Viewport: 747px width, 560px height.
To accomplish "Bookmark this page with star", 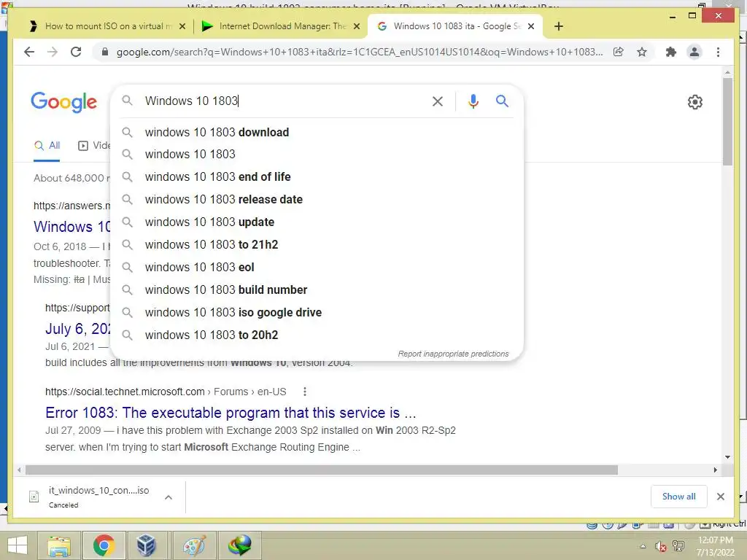I will [642, 52].
